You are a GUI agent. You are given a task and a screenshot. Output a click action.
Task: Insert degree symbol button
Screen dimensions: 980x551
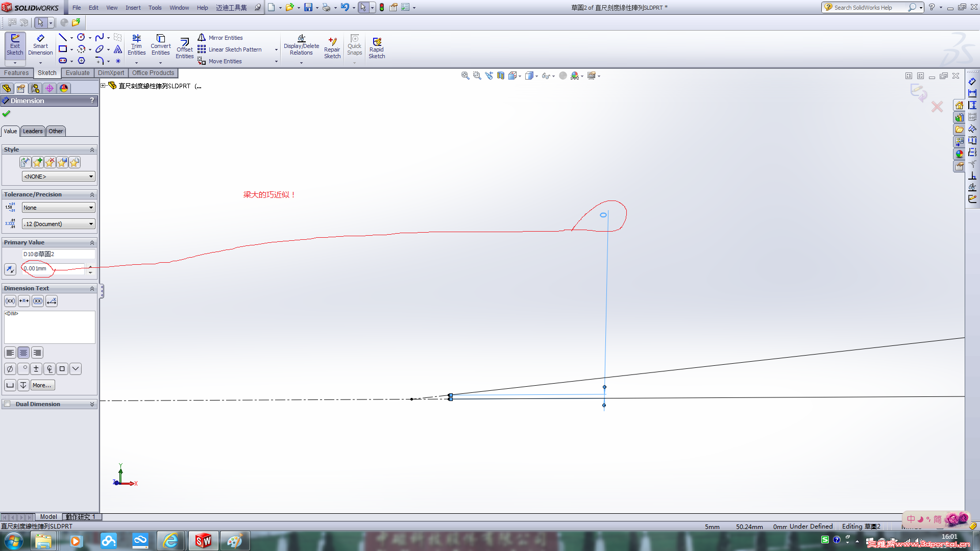(23, 369)
